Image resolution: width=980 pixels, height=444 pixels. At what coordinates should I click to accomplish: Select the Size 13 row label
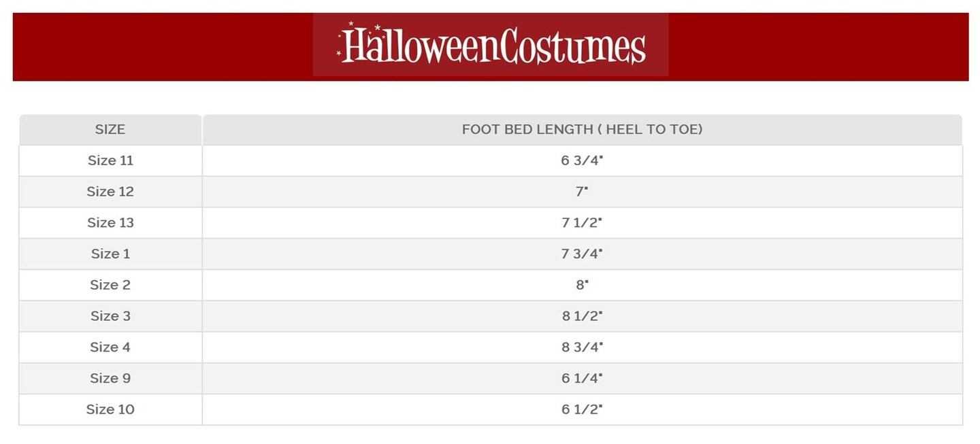coord(110,223)
